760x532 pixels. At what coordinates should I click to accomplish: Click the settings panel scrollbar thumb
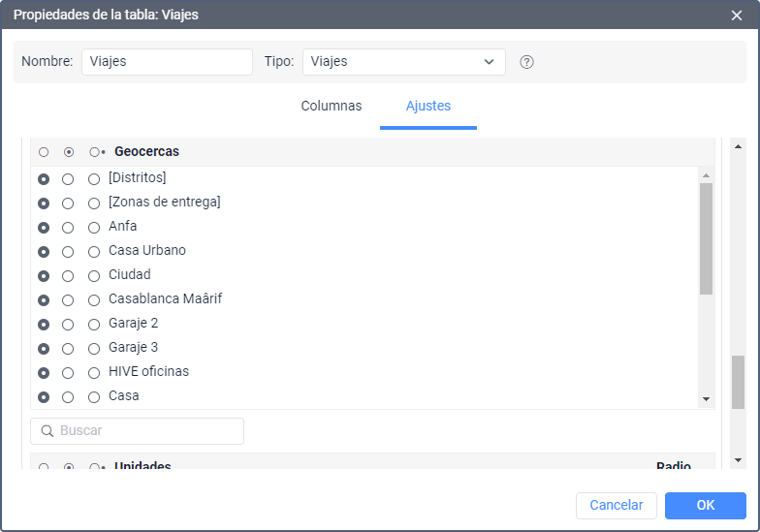[x=738, y=382]
